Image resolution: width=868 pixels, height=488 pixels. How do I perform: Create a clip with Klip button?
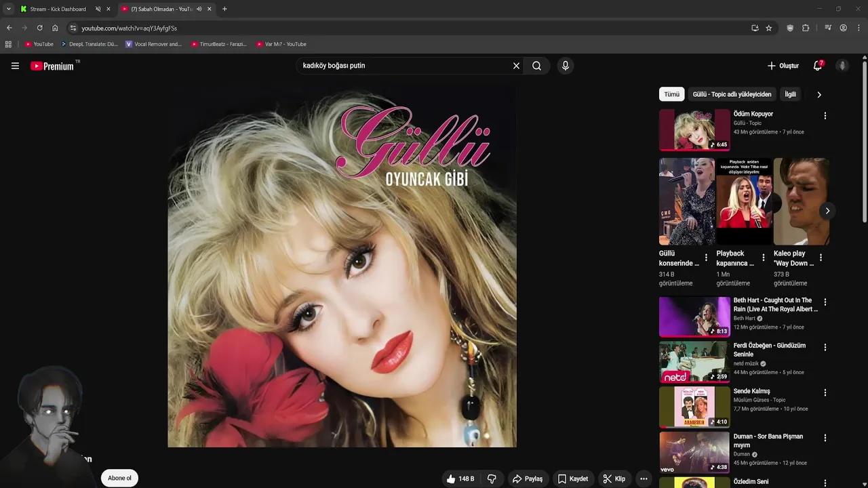614,479
